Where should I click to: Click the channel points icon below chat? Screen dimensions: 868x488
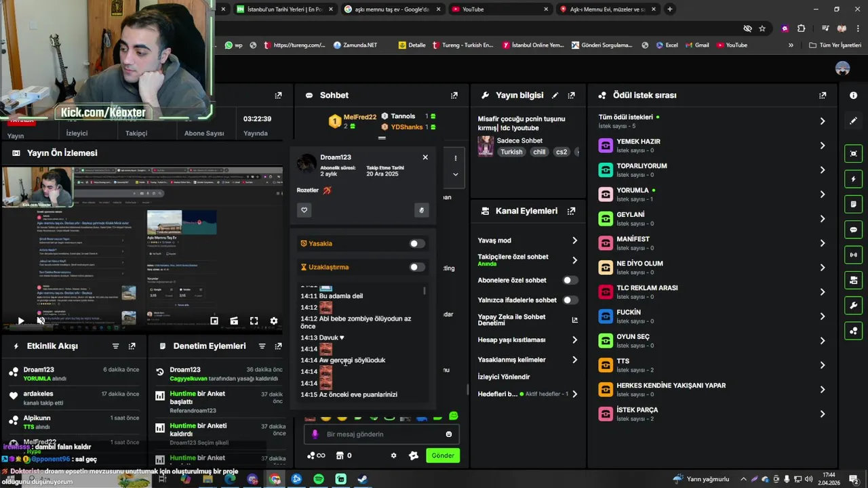316,455
